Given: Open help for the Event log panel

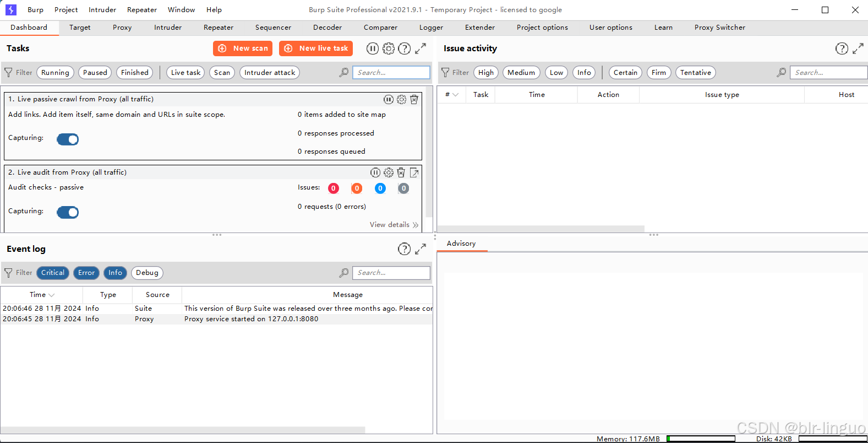Looking at the screenshot, I should (405, 249).
